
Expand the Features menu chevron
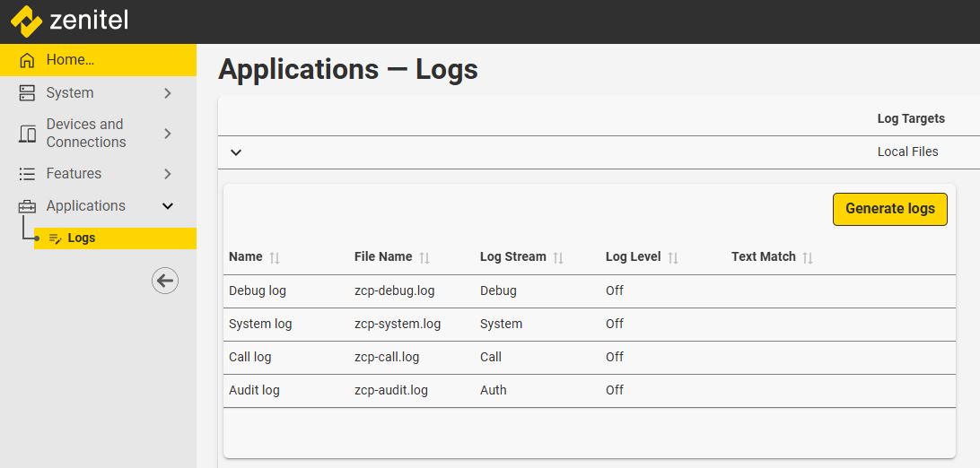tap(168, 174)
